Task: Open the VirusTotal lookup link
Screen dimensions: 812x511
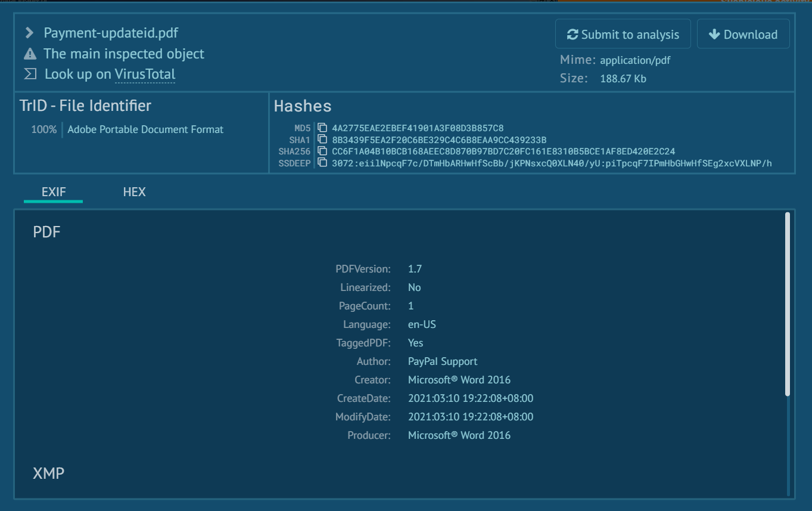Action: click(x=145, y=74)
